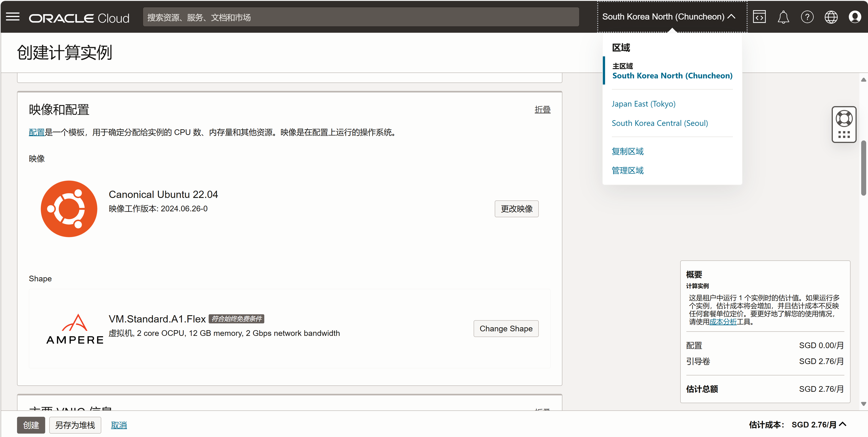Click the 符合始终免费条件 badge
This screenshot has width=868, height=437.
236,319
